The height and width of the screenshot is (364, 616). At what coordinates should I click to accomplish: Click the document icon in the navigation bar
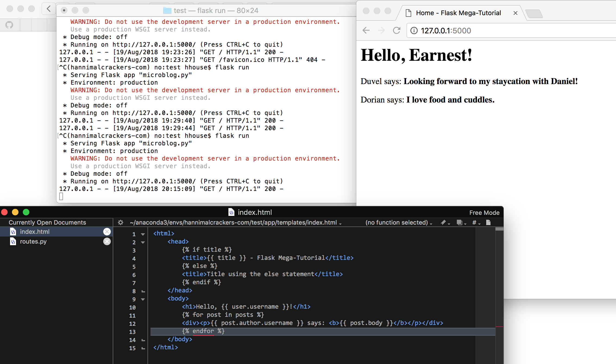pyautogui.click(x=488, y=223)
